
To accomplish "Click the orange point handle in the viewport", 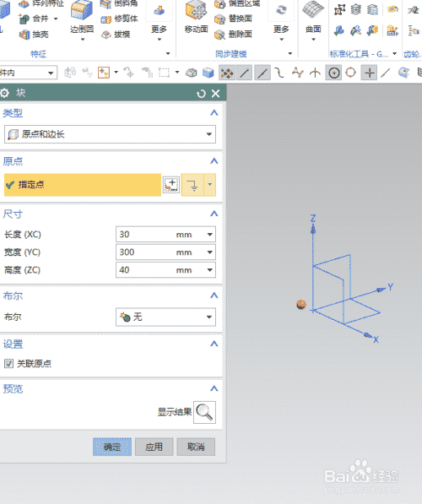I will pyautogui.click(x=301, y=305).
